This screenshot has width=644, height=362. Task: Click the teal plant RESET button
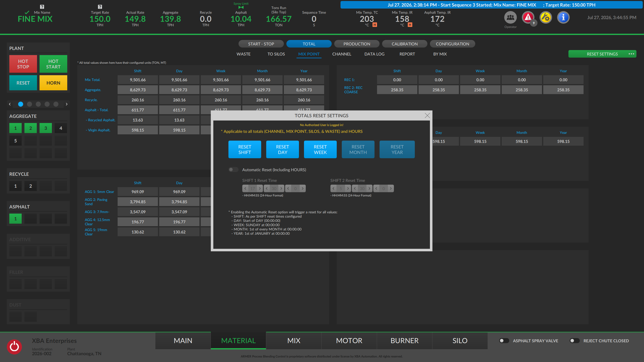(23, 83)
